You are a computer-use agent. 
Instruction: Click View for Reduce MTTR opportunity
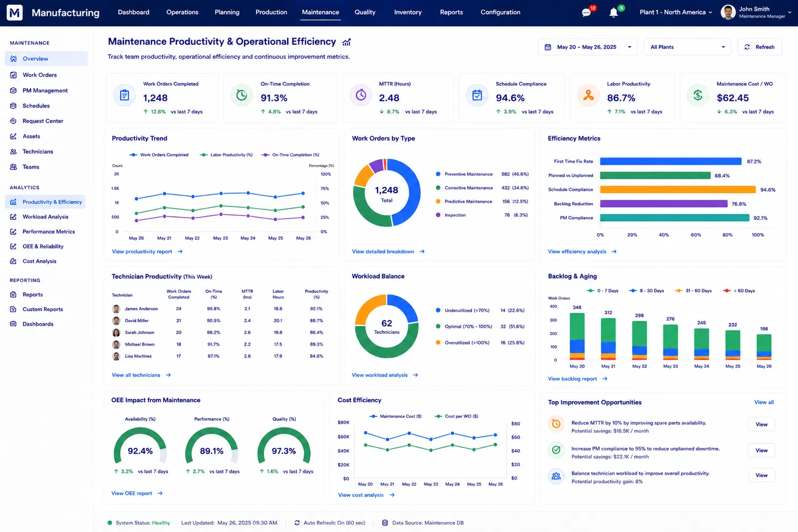tap(761, 425)
